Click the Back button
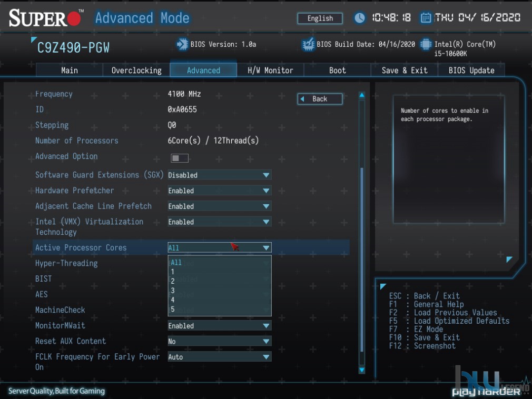This screenshot has width=532, height=399. point(320,99)
